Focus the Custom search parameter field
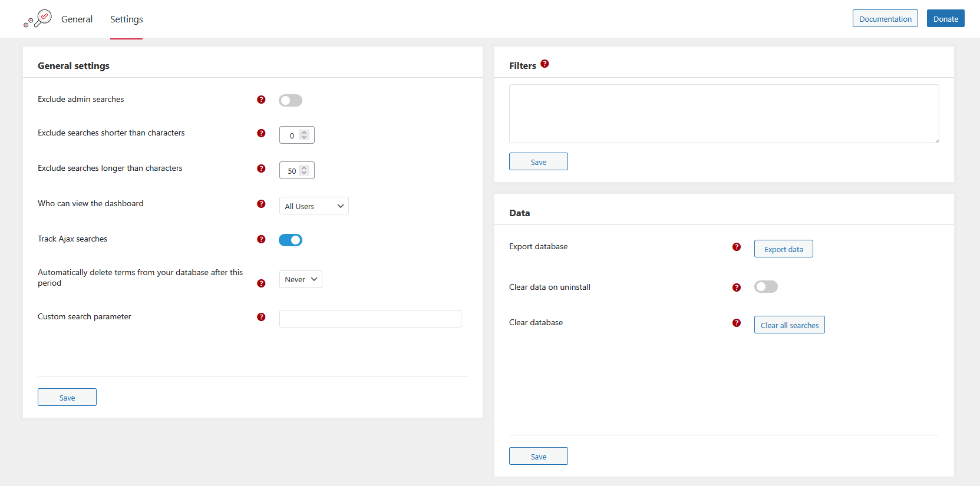This screenshot has width=980, height=486. [x=370, y=319]
